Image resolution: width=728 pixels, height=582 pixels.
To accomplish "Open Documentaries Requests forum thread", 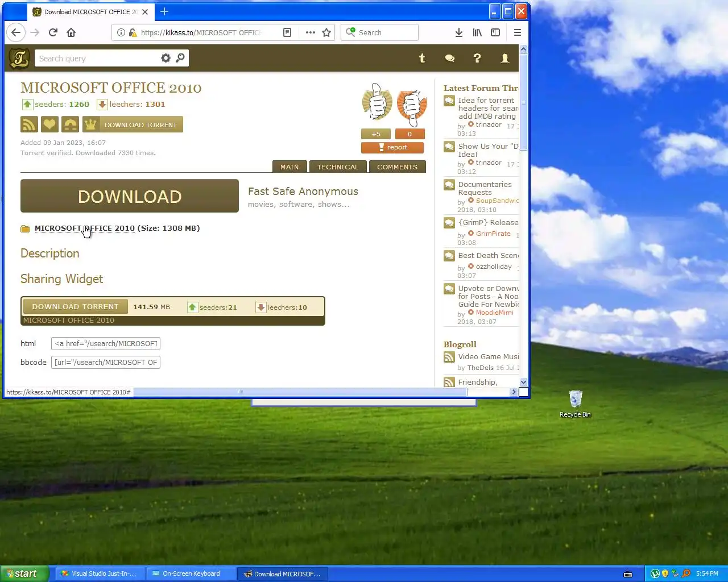I will coord(485,188).
